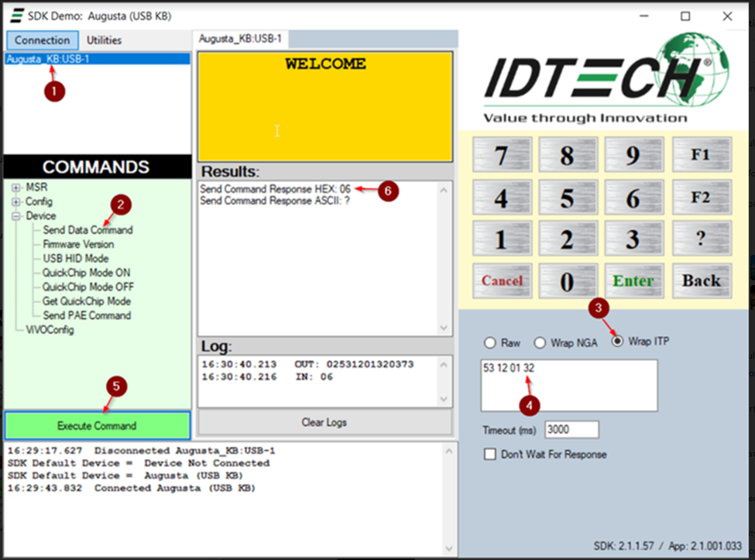This screenshot has height=560, width=755.
Task: Click keypad digit 9
Action: point(633,155)
